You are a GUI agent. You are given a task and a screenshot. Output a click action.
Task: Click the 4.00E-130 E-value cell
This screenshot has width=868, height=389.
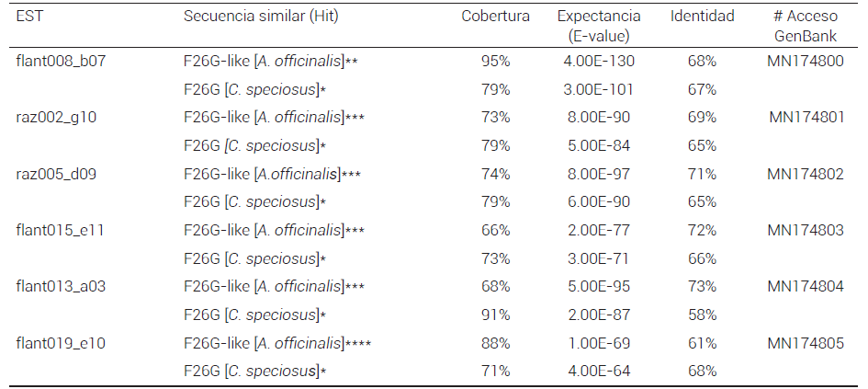point(599,61)
